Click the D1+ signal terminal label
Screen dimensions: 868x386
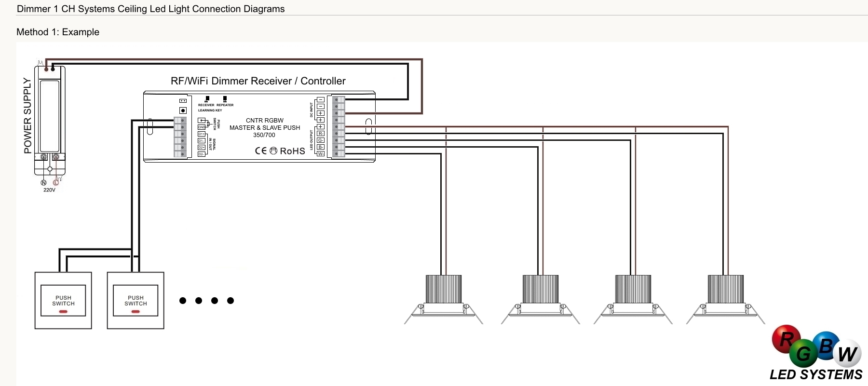[202, 134]
